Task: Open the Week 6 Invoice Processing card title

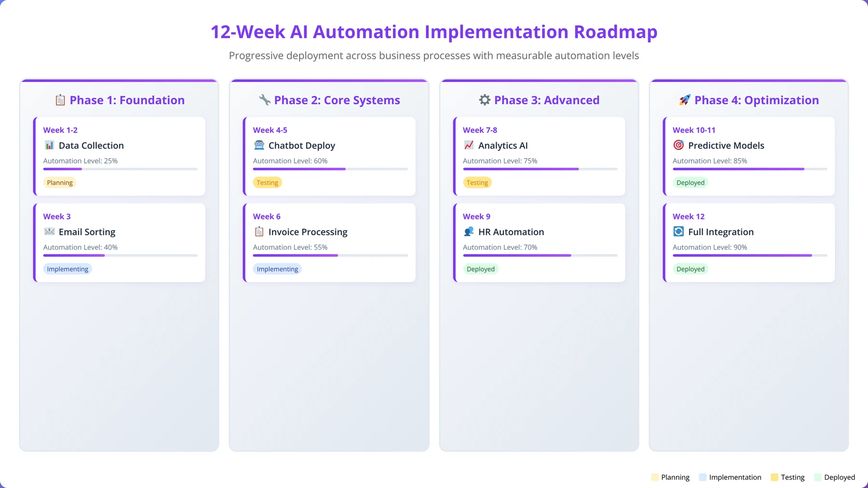Action: tap(308, 232)
